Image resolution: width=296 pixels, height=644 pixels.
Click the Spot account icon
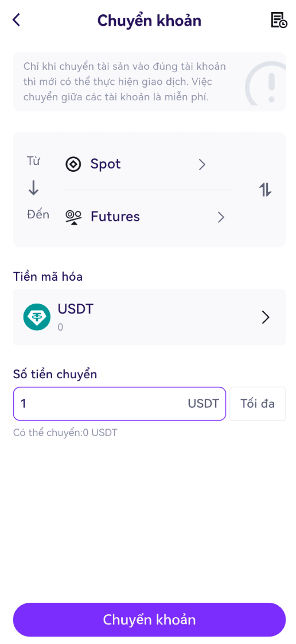tap(73, 164)
